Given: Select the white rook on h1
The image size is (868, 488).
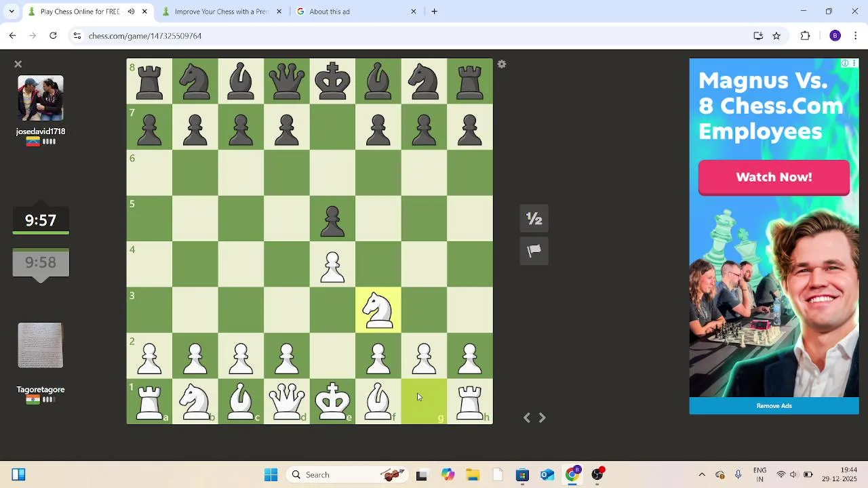Looking at the screenshot, I should pyautogui.click(x=470, y=401).
